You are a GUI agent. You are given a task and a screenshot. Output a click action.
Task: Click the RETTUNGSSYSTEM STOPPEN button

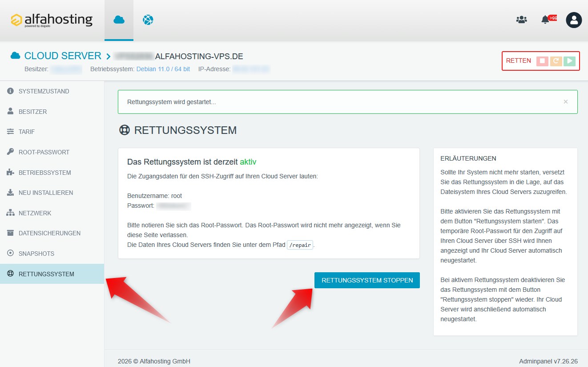click(367, 280)
